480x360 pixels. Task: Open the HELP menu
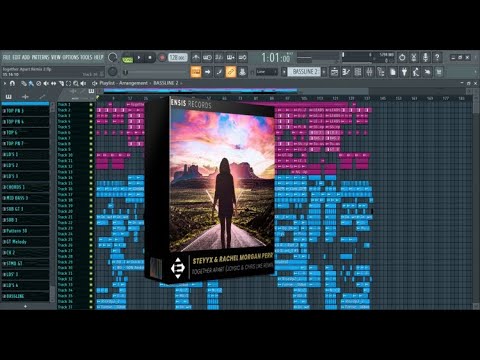tap(98, 57)
